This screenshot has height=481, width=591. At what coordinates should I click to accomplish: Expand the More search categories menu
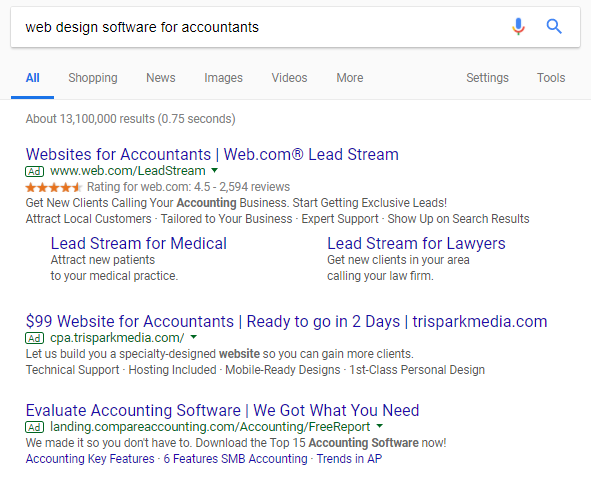coord(350,78)
